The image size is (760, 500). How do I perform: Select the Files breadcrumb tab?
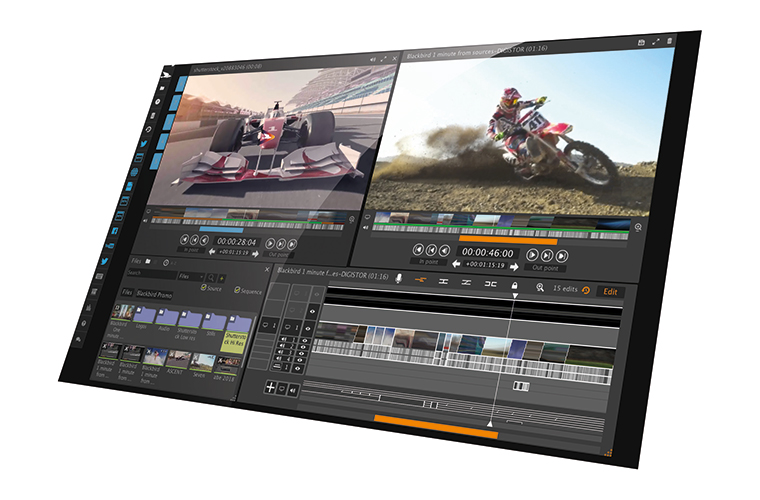[127, 293]
